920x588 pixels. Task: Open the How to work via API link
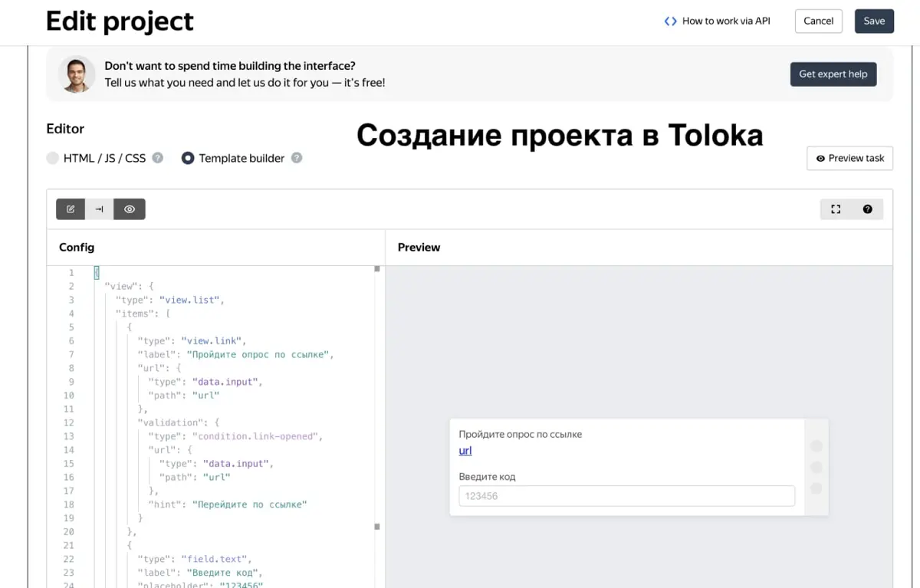click(x=725, y=21)
